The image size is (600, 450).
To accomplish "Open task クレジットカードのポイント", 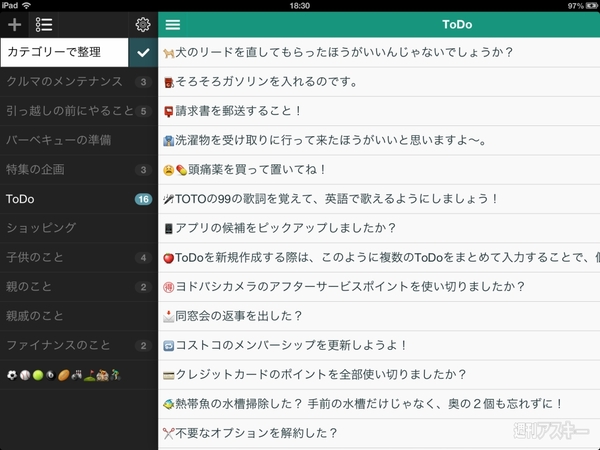I will pyautogui.click(x=379, y=375).
